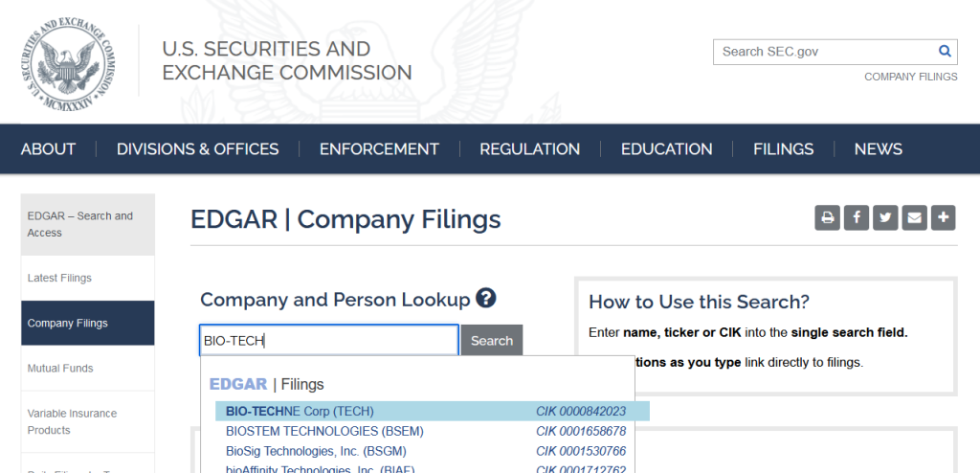Screen dimensions: 980x473
Task: Click the How to Use this Search? heading
Action: click(699, 302)
